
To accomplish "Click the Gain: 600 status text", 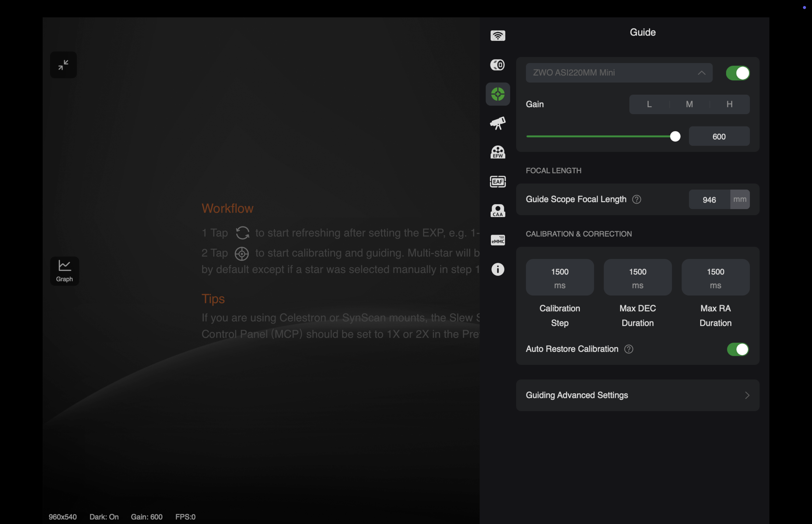I will [x=147, y=517].
